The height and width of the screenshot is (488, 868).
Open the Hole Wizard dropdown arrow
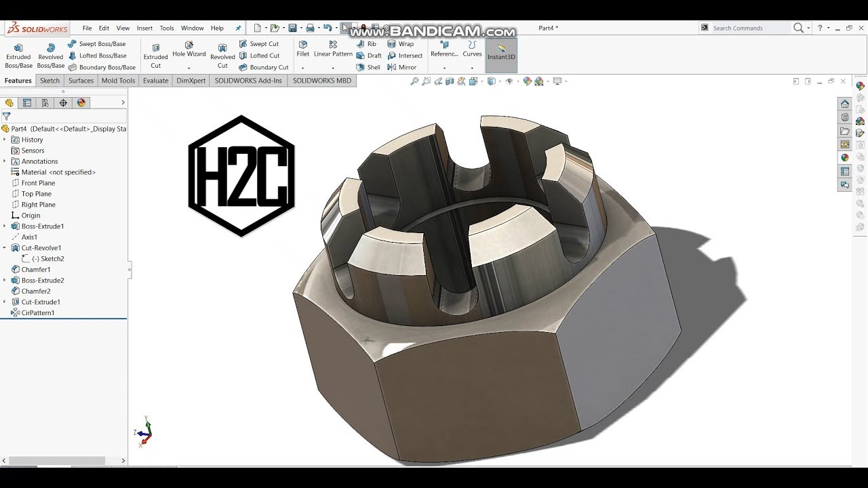[x=189, y=68]
